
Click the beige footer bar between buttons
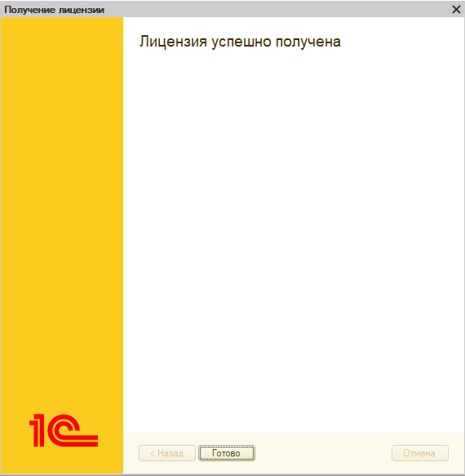323,453
